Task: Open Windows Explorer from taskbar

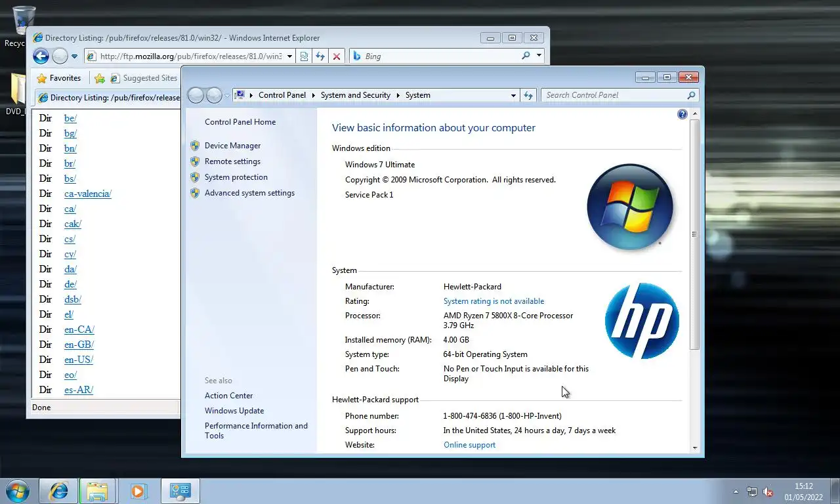Action: coord(98,491)
